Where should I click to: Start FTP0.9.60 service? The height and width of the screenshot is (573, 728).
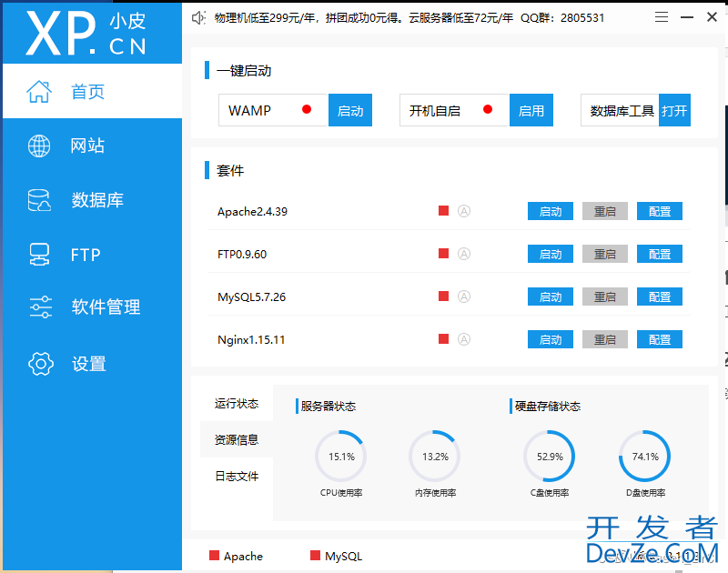coord(551,254)
